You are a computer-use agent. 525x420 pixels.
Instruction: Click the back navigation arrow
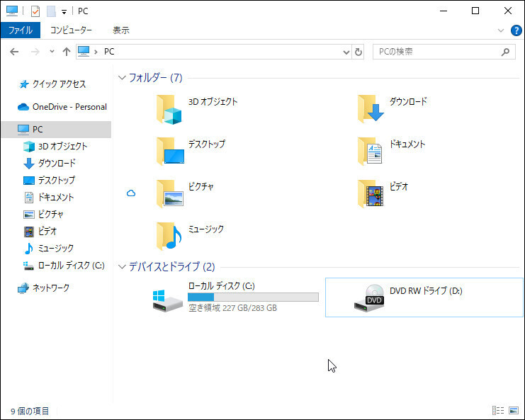14,52
